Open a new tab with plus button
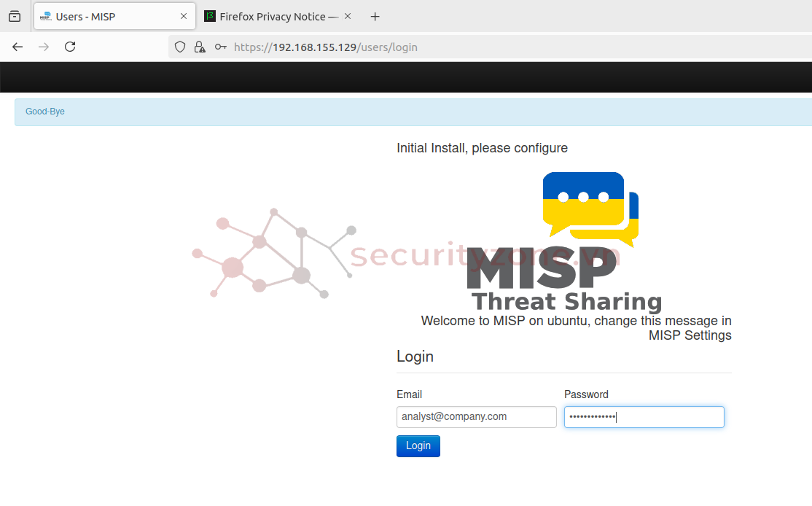Viewport: 812px width, 506px height. tap(375, 17)
